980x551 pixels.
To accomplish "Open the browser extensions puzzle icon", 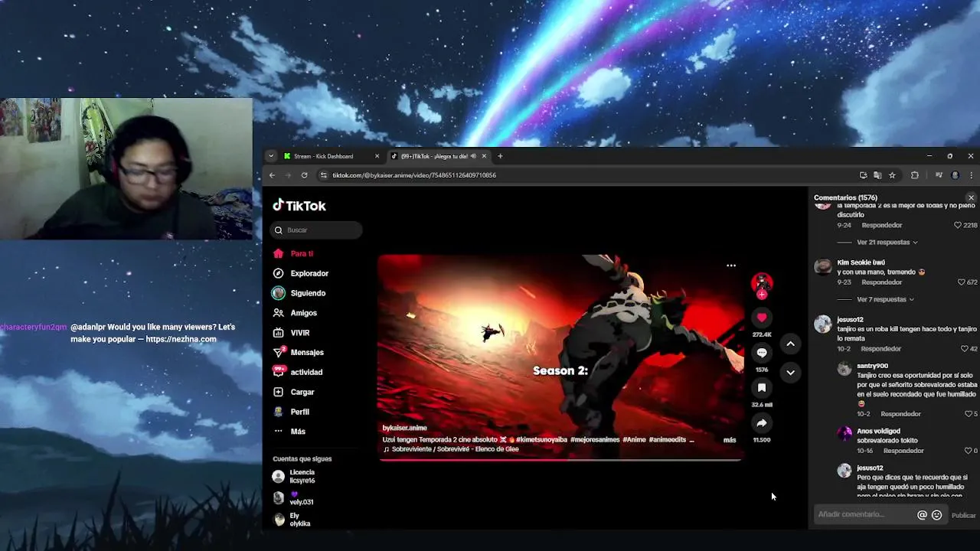I will coord(914,175).
